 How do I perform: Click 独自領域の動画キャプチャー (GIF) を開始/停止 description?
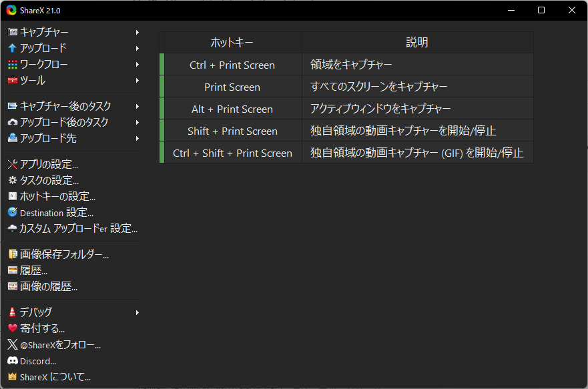click(416, 153)
